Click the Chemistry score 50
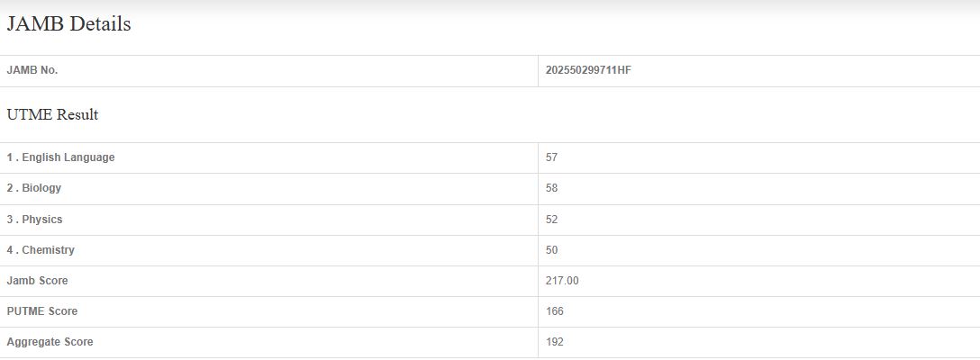This screenshot has width=980, height=360. coord(552,250)
